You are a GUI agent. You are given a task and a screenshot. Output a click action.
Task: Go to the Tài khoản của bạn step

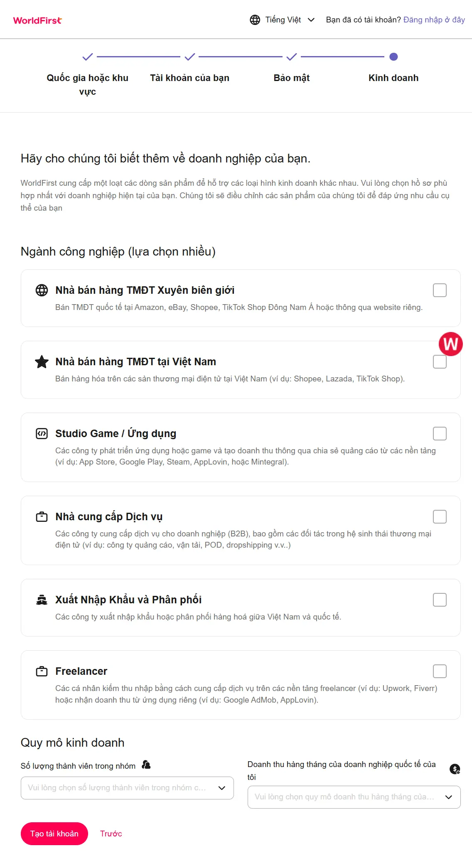(189, 78)
